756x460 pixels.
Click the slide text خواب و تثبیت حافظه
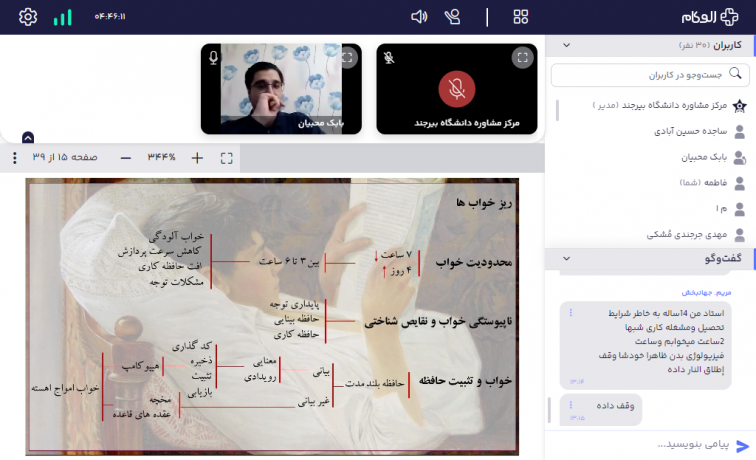pos(465,380)
